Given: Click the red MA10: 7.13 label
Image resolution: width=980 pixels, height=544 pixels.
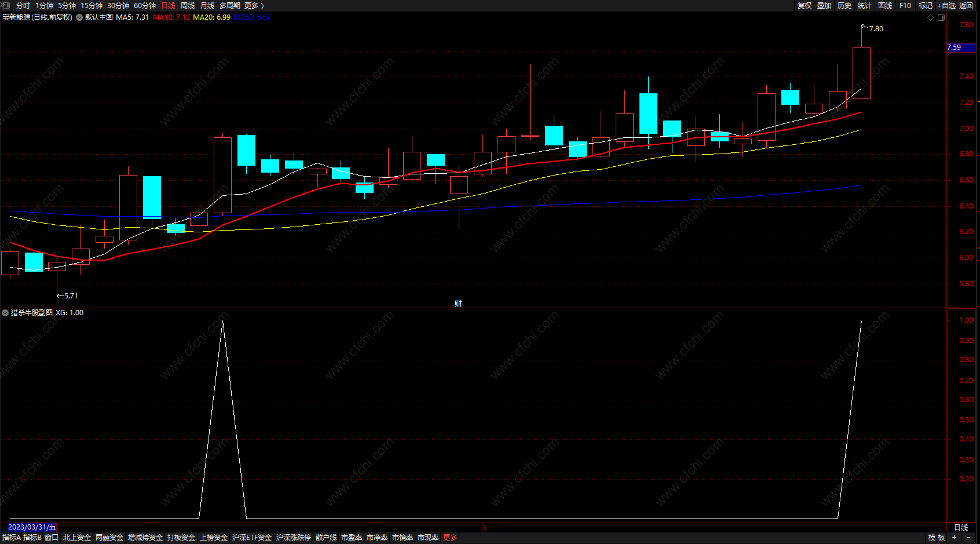Looking at the screenshot, I should pos(171,17).
